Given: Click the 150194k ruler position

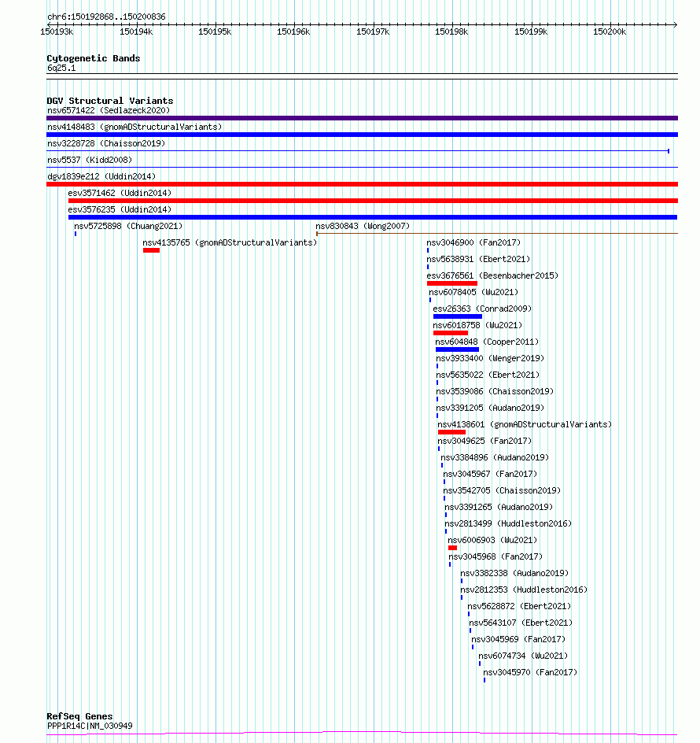Looking at the screenshot, I should pos(136,33).
